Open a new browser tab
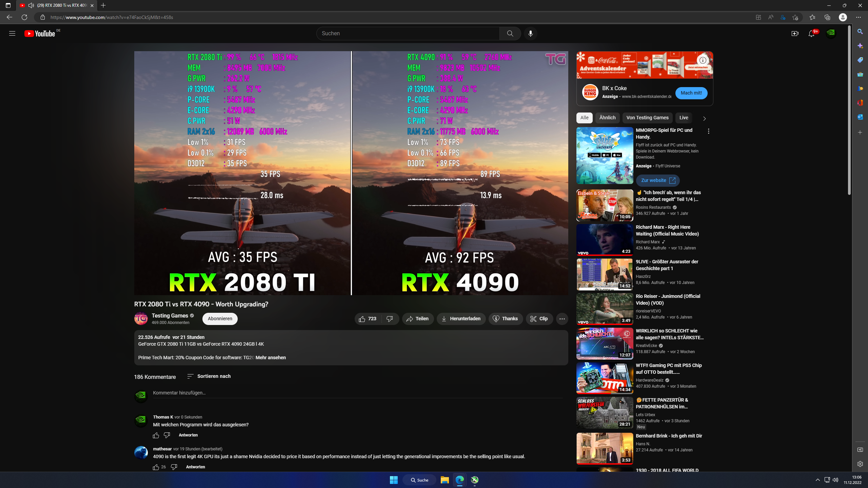Viewport: 868px width, 488px height. 103,5
